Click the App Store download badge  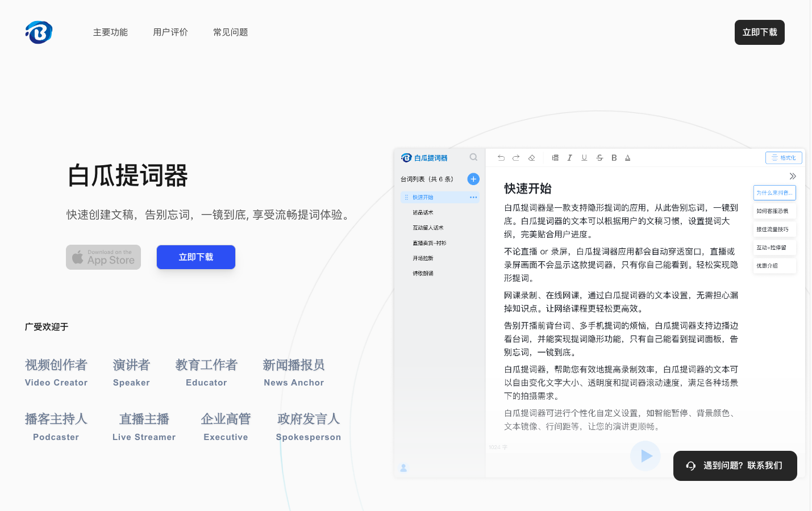point(103,257)
